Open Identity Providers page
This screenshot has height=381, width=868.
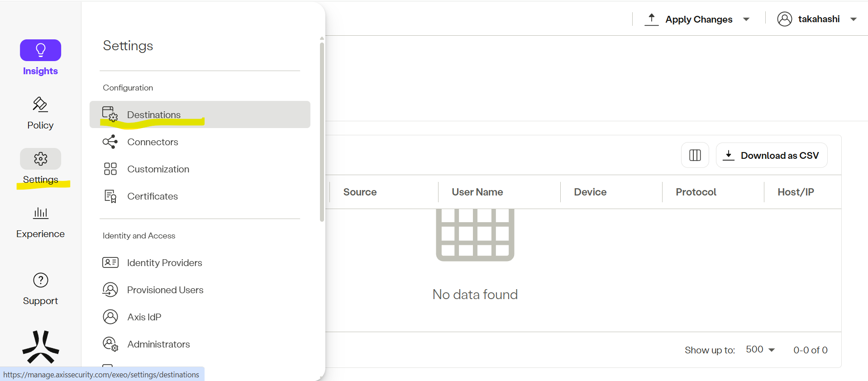click(164, 263)
